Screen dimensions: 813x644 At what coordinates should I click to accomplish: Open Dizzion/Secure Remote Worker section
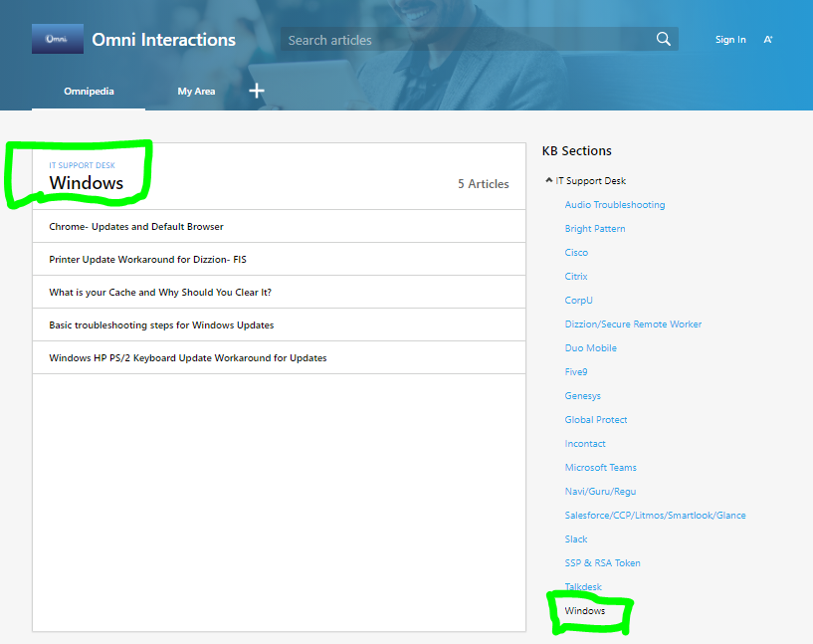(633, 323)
